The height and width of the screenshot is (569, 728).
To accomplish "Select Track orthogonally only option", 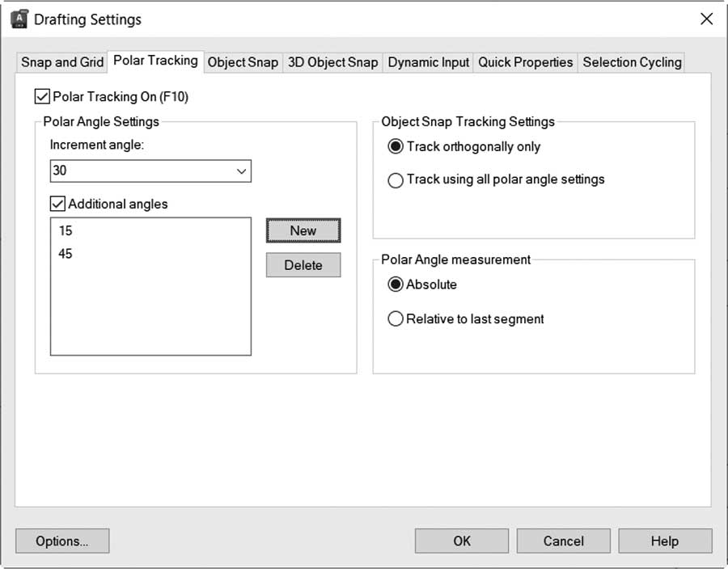I will [396, 146].
